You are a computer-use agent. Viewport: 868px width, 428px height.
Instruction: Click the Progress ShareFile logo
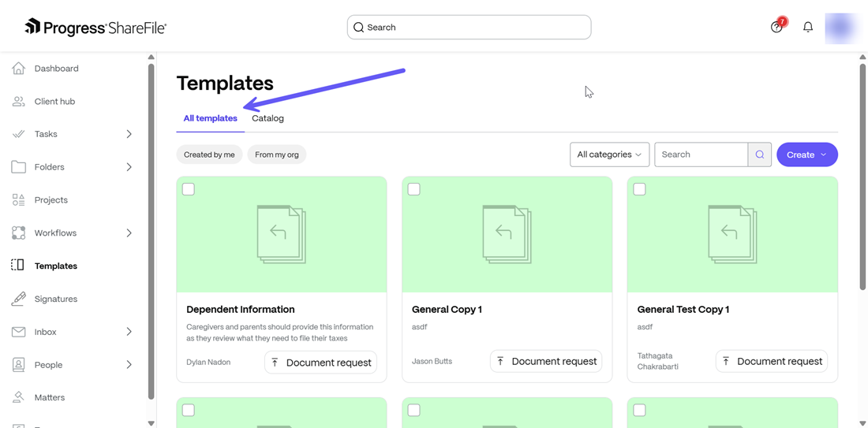pos(95,27)
